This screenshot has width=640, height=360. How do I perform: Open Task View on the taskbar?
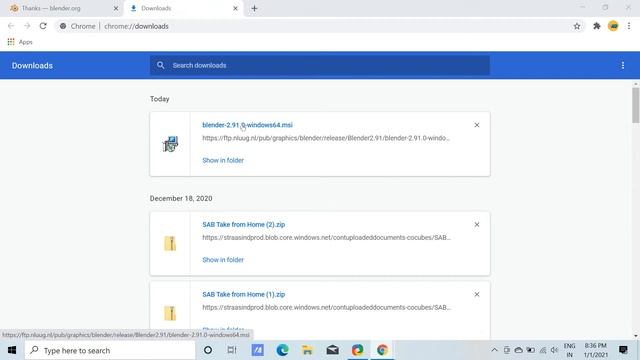pyautogui.click(x=232, y=350)
